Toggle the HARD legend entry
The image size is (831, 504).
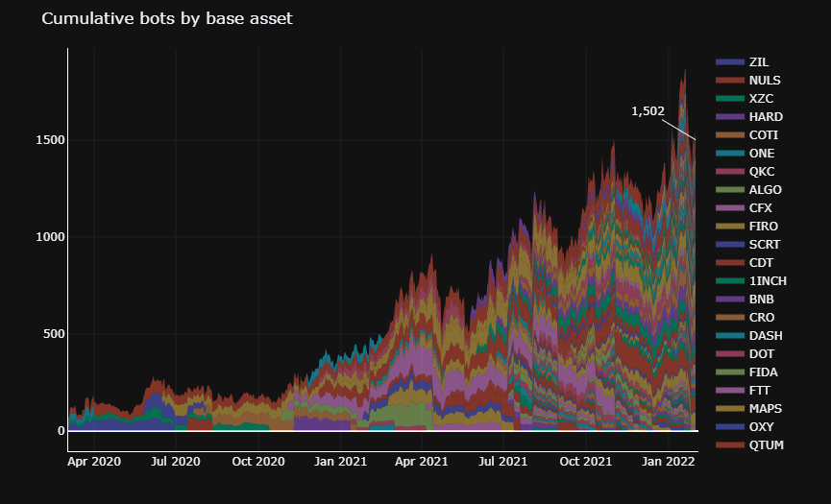[749, 117]
